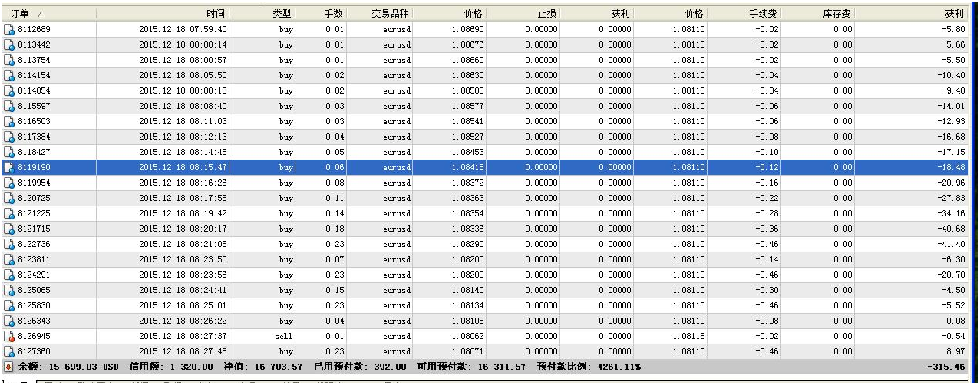Click the used margin 已用预付款: 392.00
980x385 pixels.
[x=360, y=367]
